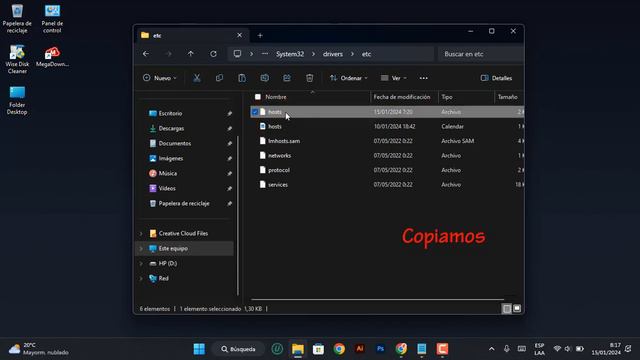Expand Red tree node
Viewport: 640px width, 360px height.
click(141, 278)
